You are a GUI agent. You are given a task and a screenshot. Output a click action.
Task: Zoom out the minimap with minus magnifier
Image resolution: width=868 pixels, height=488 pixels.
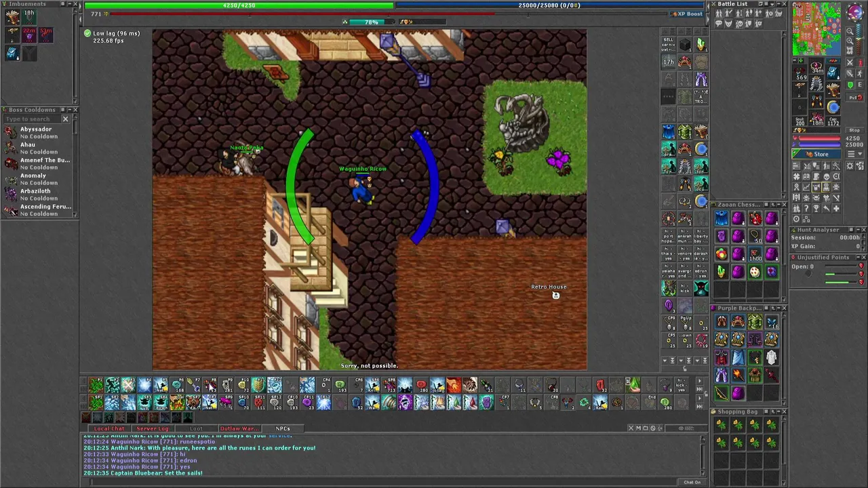tap(850, 31)
